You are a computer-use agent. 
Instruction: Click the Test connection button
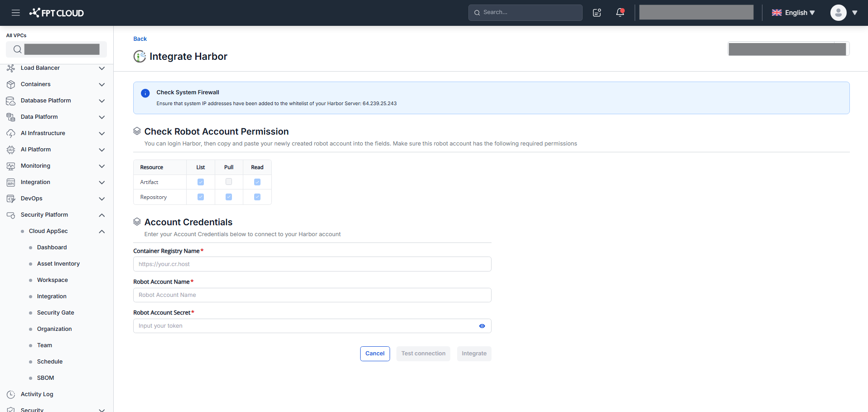click(x=423, y=354)
